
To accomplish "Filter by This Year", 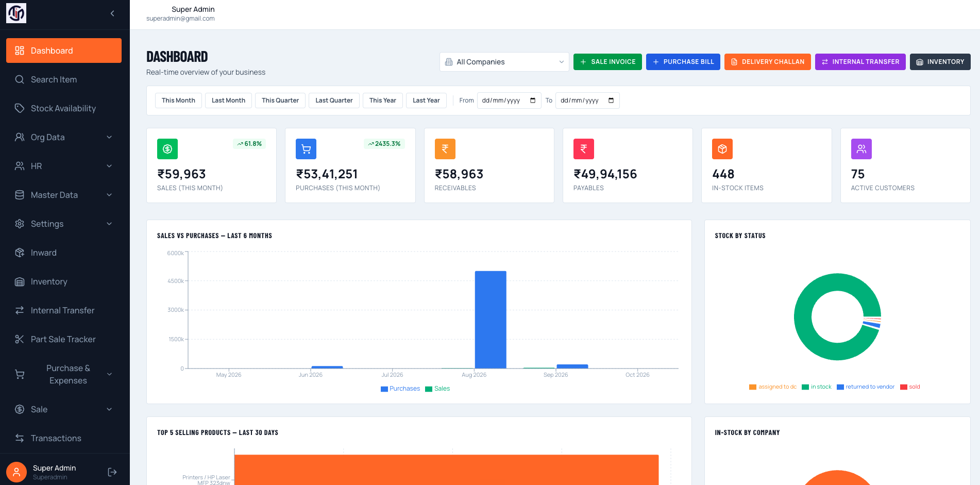I will [383, 101].
